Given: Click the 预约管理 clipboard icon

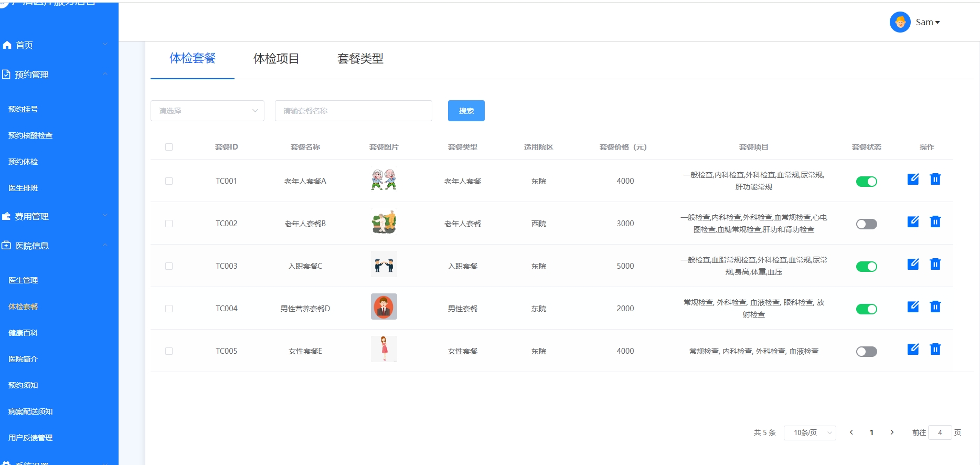Looking at the screenshot, I should tap(6, 75).
